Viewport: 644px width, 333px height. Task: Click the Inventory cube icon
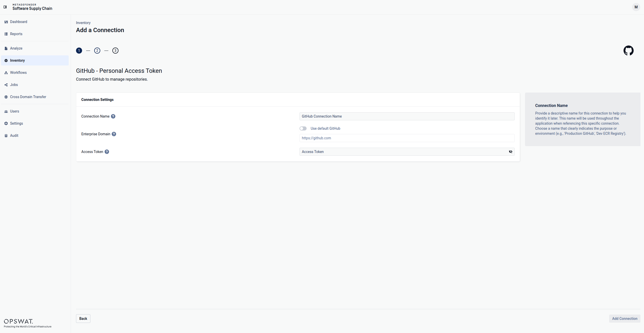click(x=6, y=61)
